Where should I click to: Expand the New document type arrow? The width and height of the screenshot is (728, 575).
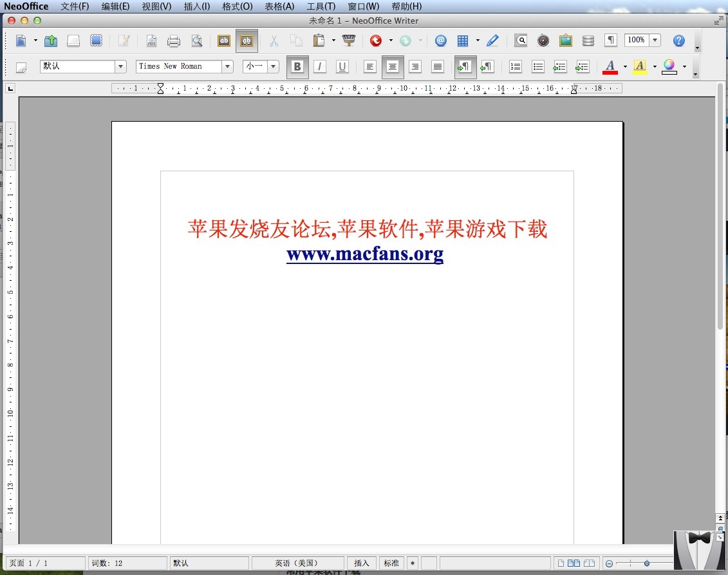(35, 41)
